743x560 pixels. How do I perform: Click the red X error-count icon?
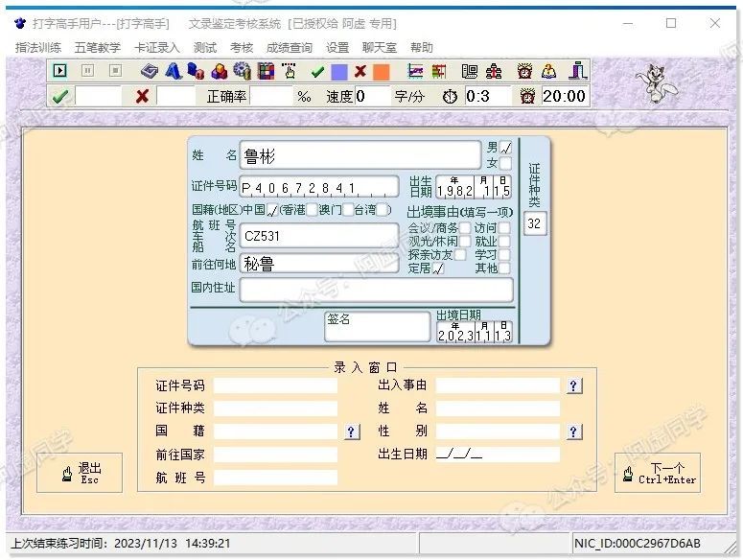(142, 96)
